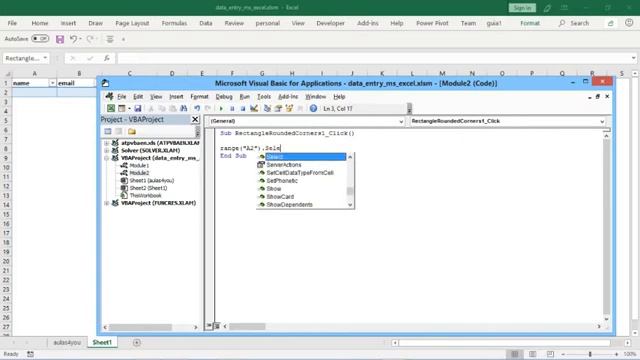Open the VBA editor Insert menu
The height and width of the screenshot is (360, 640).
[x=176, y=97]
